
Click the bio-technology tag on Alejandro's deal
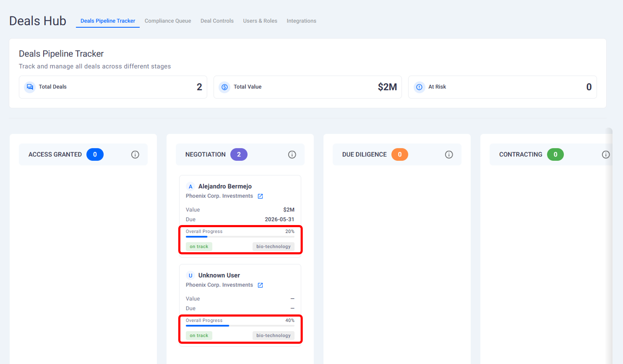pos(273,246)
